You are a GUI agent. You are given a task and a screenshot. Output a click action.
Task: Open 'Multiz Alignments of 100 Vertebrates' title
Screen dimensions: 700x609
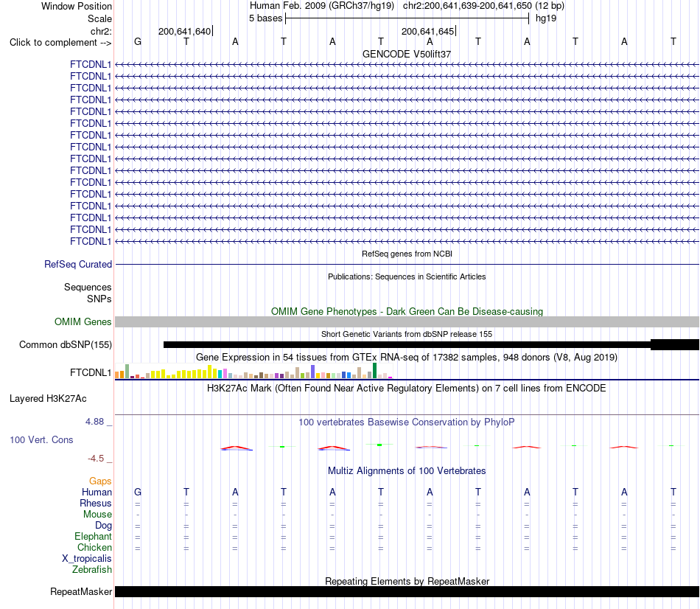(x=407, y=470)
